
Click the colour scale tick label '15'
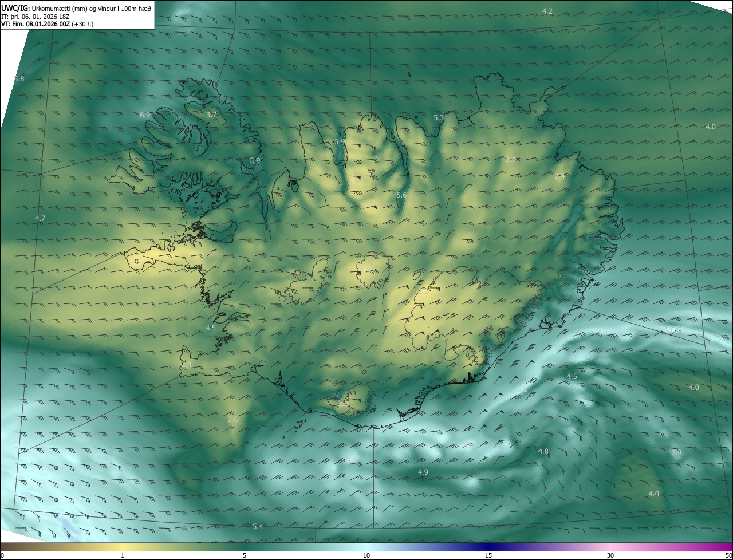point(488,555)
